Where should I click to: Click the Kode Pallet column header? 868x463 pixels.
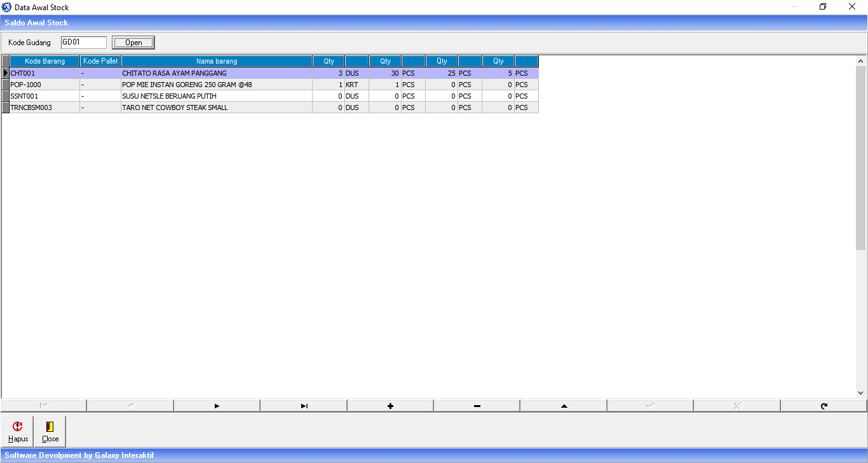coord(100,61)
